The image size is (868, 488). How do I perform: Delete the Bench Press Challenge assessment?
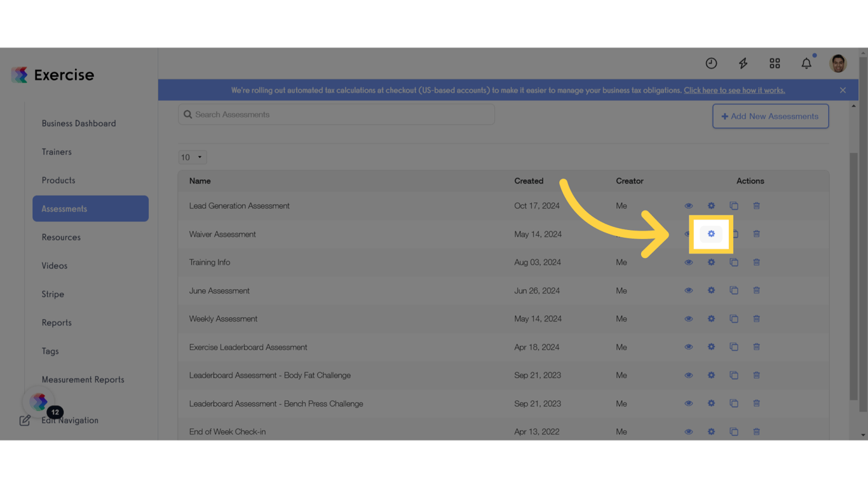coord(756,403)
